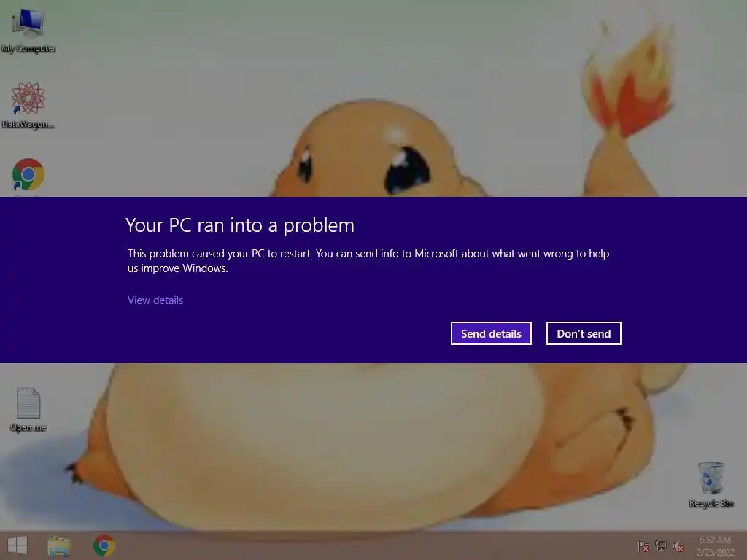Screen dimensions: 747x560
Task: Click the Send details button
Action: point(491,333)
